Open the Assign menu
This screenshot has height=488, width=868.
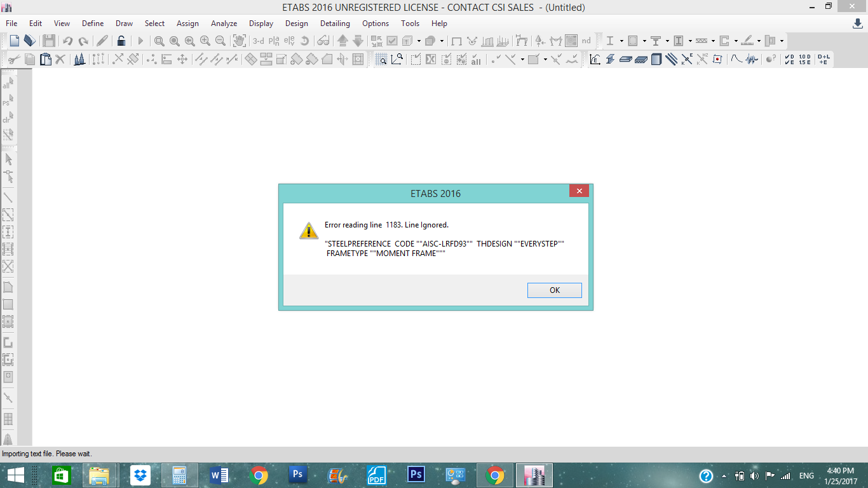(x=187, y=24)
